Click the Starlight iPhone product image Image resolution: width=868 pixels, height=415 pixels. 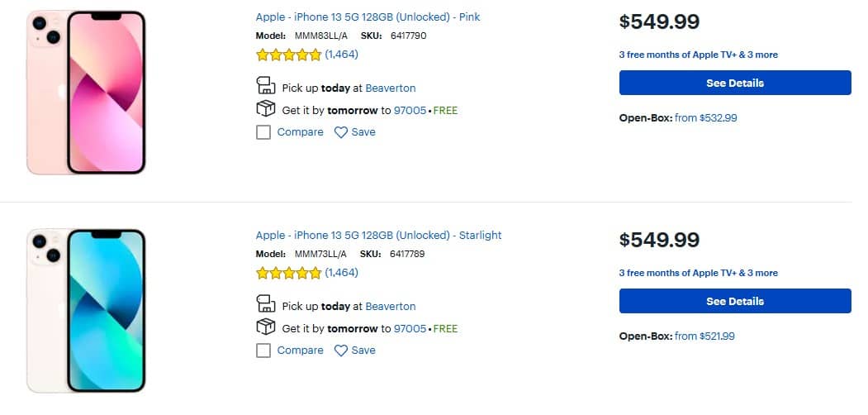(x=86, y=310)
